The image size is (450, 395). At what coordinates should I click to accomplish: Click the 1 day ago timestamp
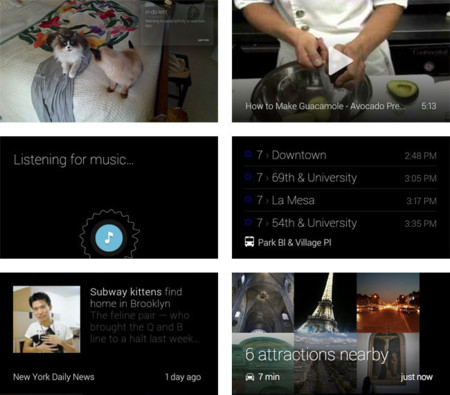183,377
